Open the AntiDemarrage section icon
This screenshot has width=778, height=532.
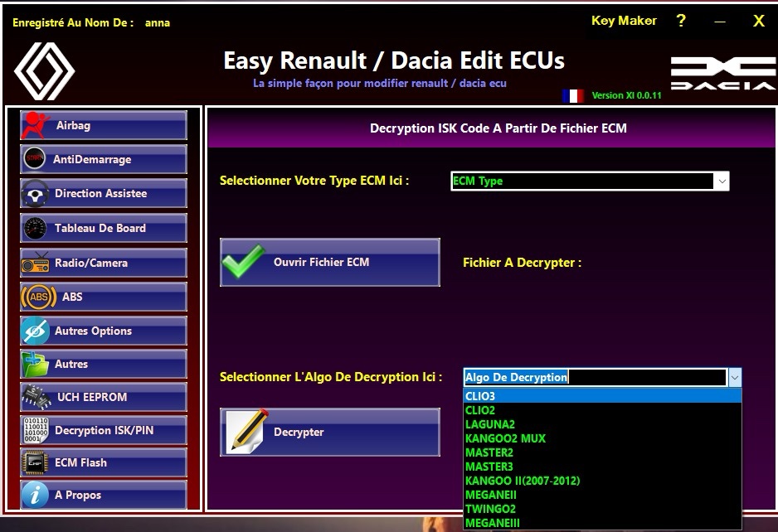[x=35, y=159]
